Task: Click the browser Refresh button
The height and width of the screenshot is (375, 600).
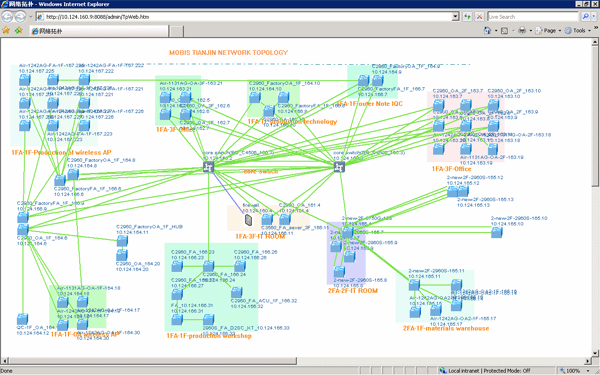Action: pyautogui.click(x=467, y=16)
